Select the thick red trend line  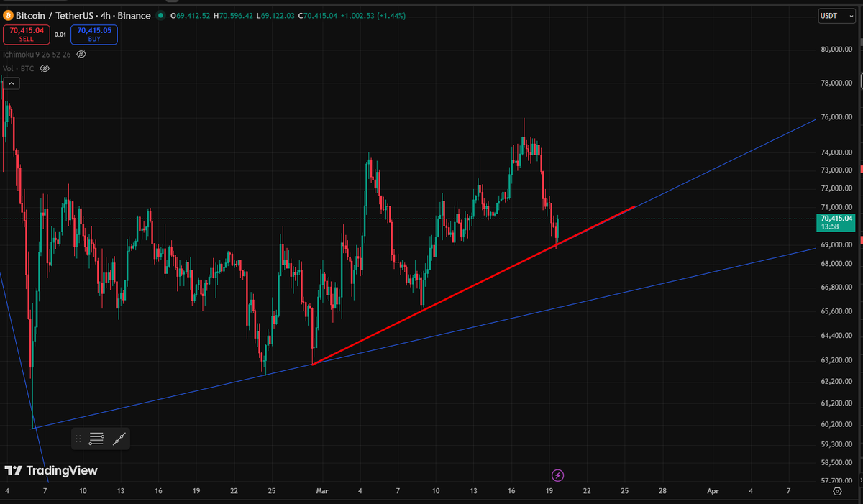(x=475, y=285)
